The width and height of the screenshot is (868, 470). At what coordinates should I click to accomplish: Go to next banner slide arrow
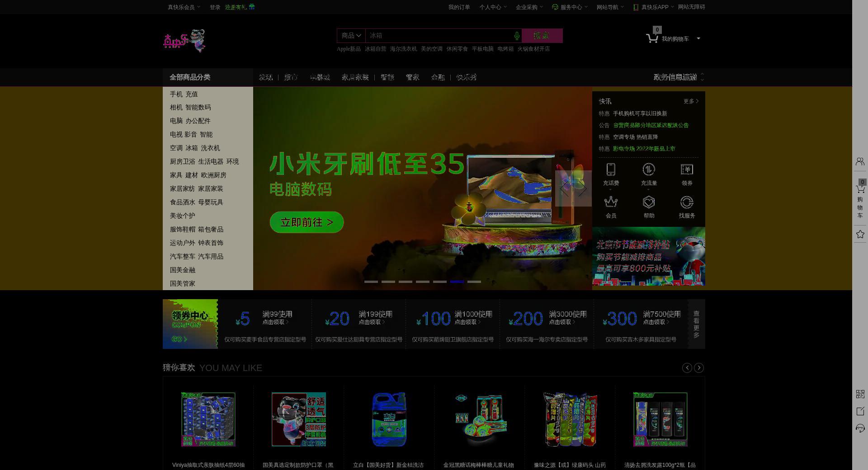pyautogui.click(x=583, y=188)
